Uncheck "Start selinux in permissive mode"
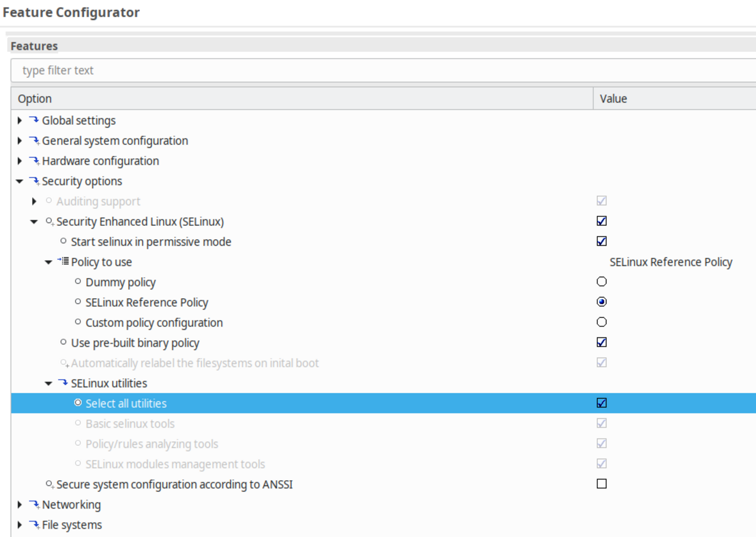Image resolution: width=756 pixels, height=537 pixels. click(x=602, y=241)
